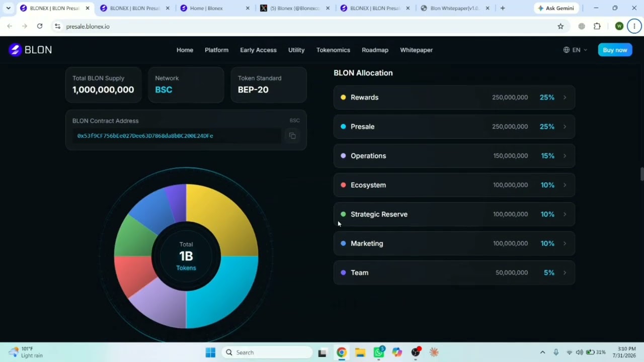Open the clock and date panel

pyautogui.click(x=624, y=352)
